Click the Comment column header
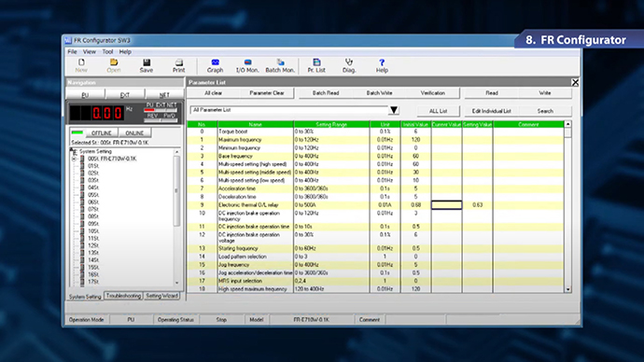Viewport: 644px width, 362px height. pyautogui.click(x=528, y=124)
